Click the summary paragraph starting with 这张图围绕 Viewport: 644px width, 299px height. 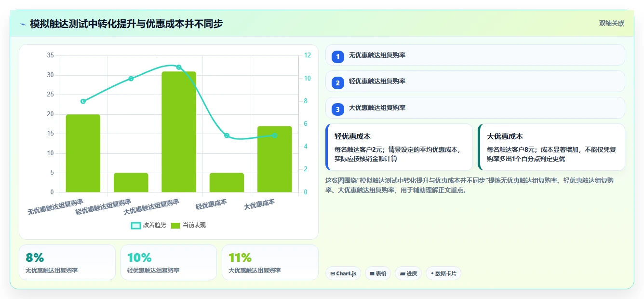[x=470, y=185]
